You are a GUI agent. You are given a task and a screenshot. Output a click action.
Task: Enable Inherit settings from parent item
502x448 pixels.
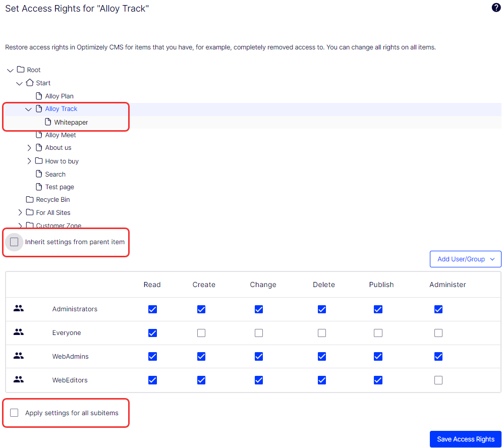coord(14,242)
